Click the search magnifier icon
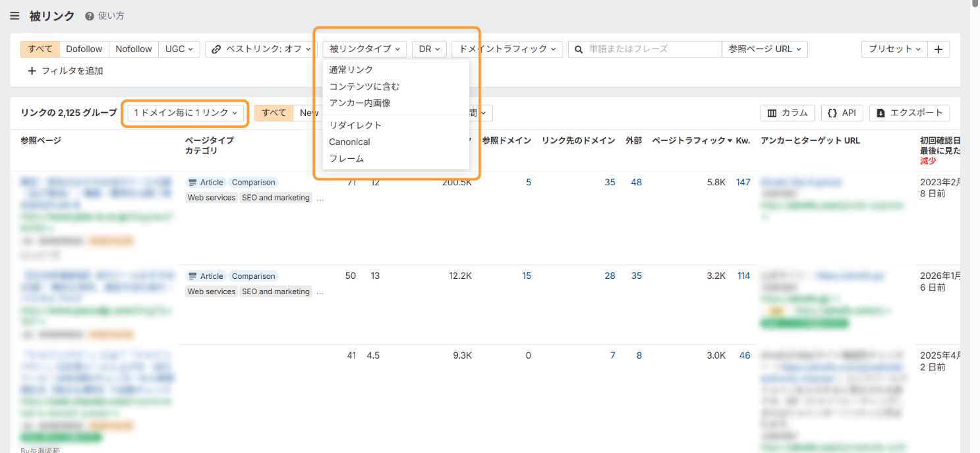The image size is (980, 453). [577, 48]
